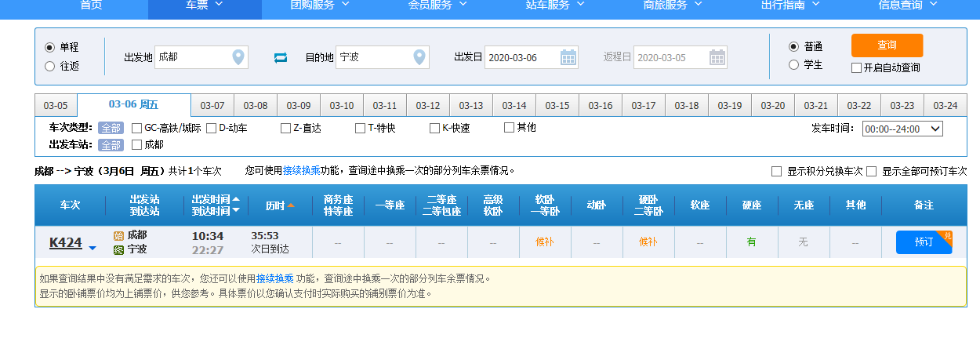Click 预订 to book K424
The width and height of the screenshot is (980, 338).
point(924,242)
